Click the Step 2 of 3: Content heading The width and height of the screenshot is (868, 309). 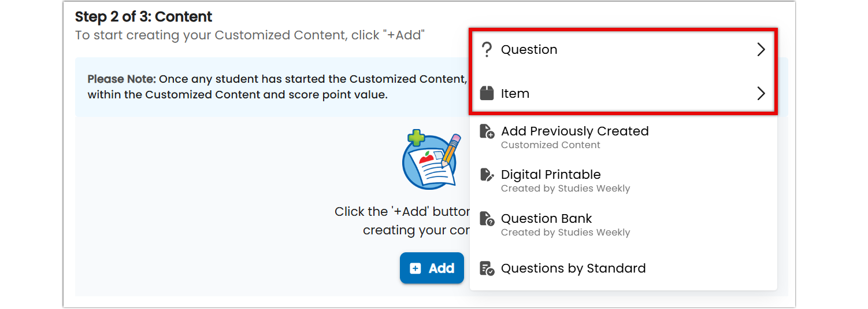(144, 17)
